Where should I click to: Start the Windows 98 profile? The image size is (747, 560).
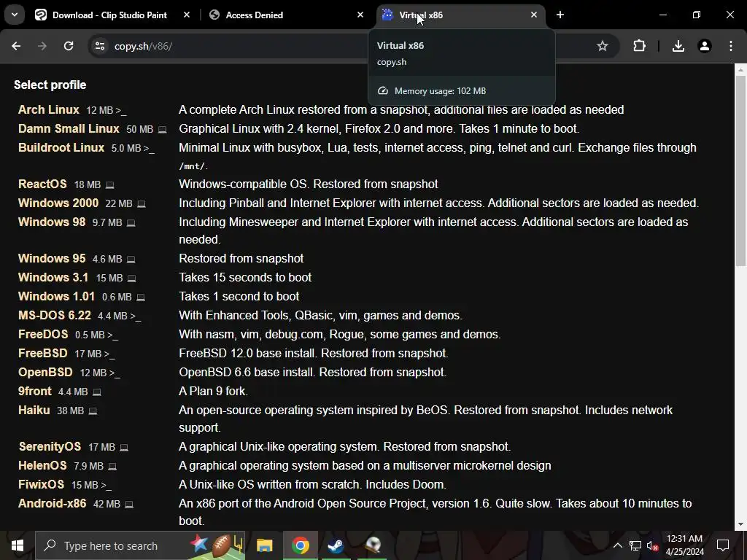pos(52,222)
